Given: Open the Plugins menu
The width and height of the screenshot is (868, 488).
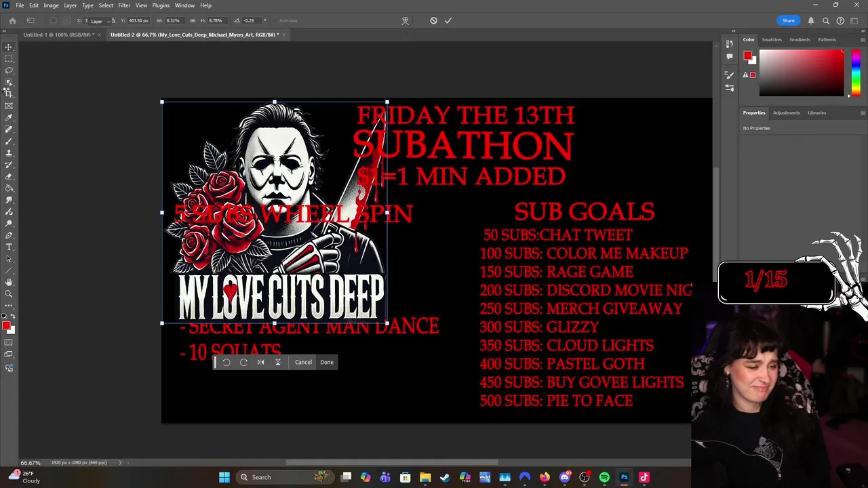Looking at the screenshot, I should (161, 5).
